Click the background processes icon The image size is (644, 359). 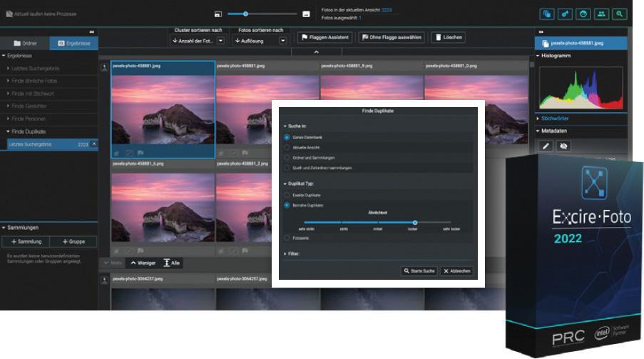(9, 14)
